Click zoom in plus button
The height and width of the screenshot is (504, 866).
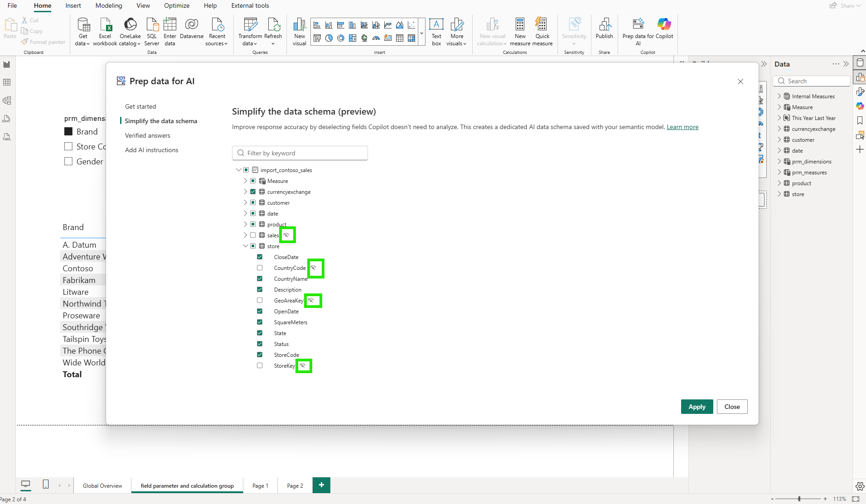(x=825, y=499)
